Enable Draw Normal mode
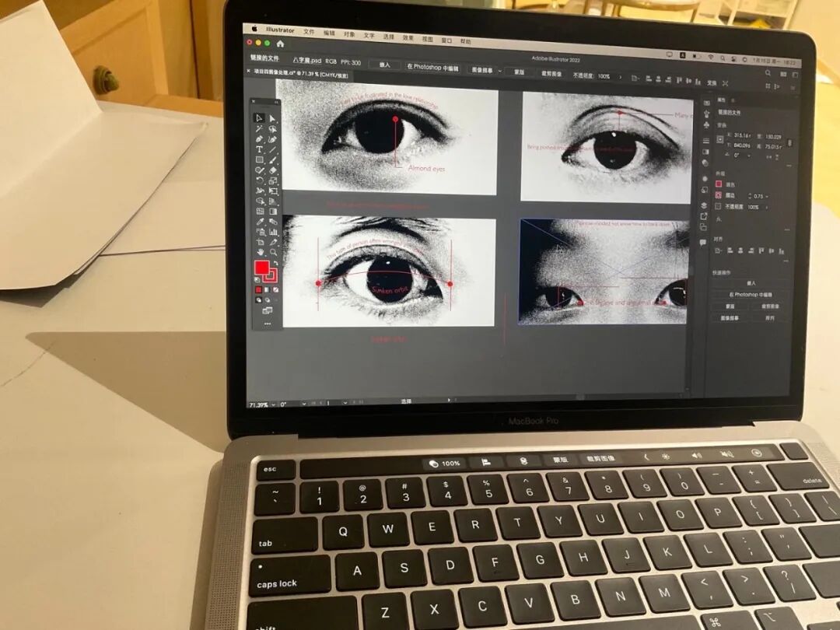 (x=259, y=300)
